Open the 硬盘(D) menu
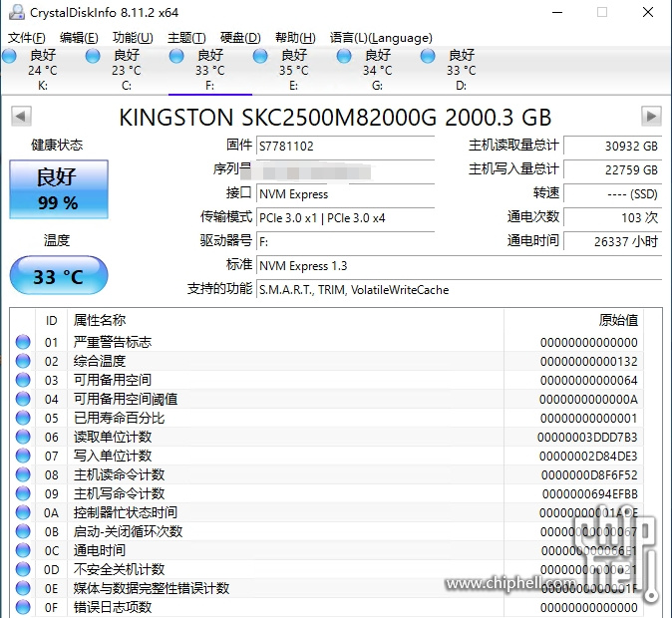 [x=240, y=38]
